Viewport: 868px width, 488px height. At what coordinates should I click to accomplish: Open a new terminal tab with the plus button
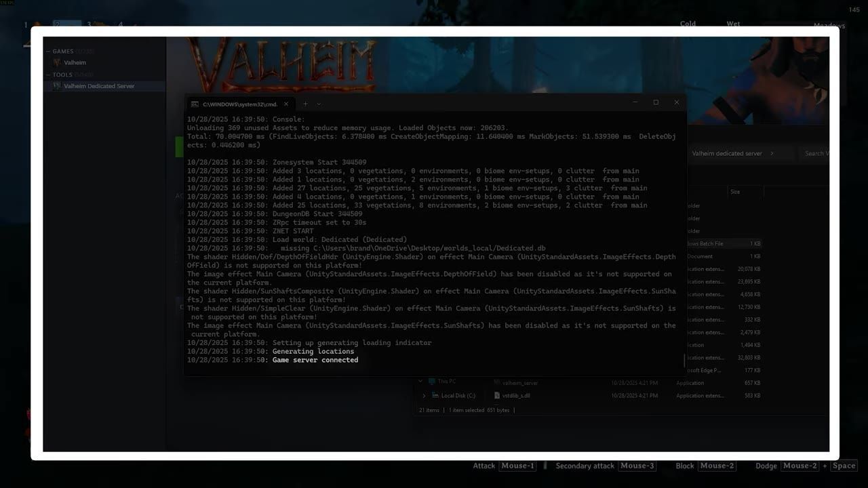click(x=305, y=104)
